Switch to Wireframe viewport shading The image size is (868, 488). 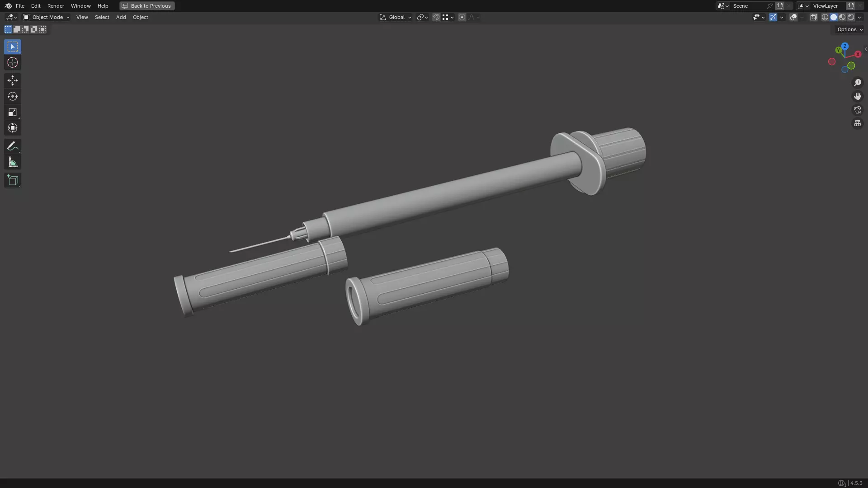825,17
